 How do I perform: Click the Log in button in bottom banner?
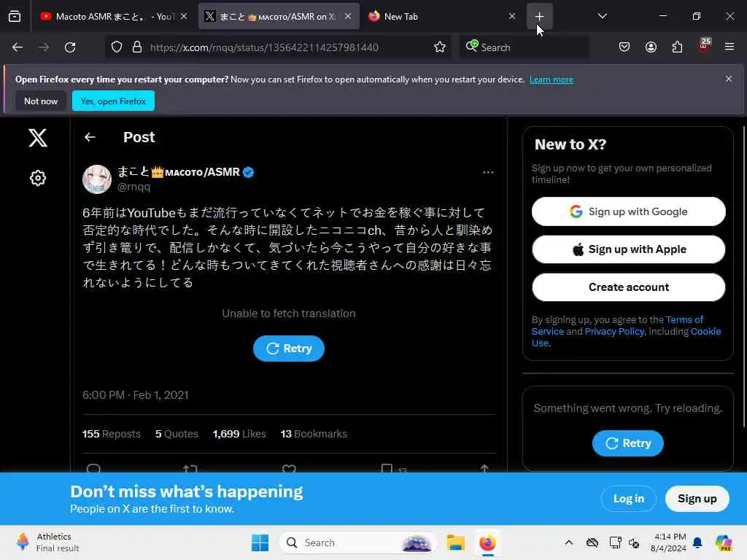(628, 499)
